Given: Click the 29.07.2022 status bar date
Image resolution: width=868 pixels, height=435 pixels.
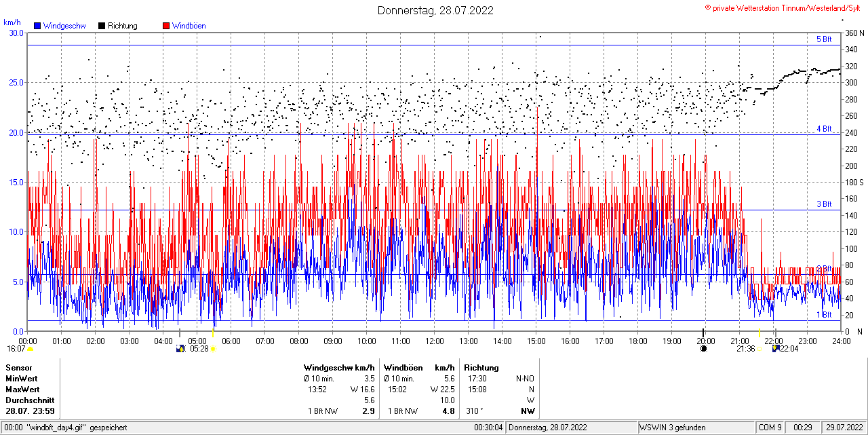Looking at the screenshot, I should (x=843, y=428).
